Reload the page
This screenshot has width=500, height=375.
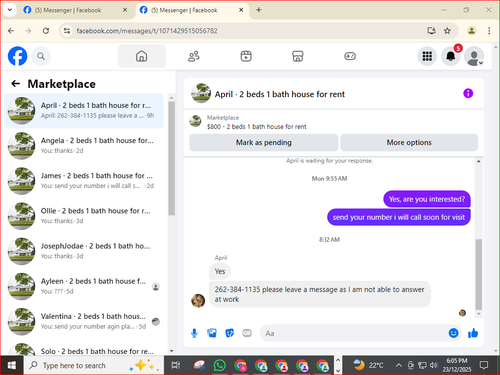[46, 31]
